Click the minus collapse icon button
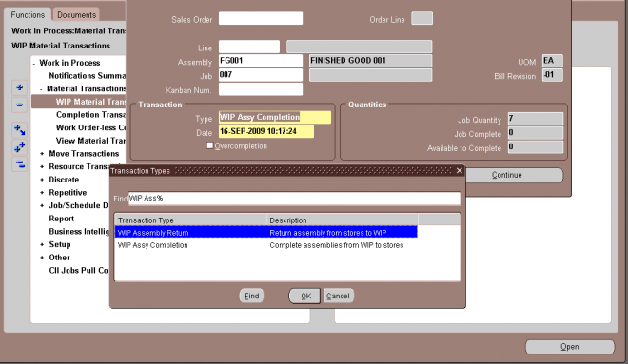The image size is (628, 364). click(19, 105)
